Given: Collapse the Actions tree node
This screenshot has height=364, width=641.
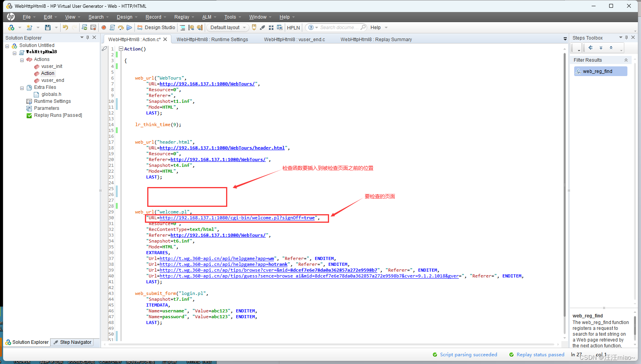Looking at the screenshot, I should (x=22, y=60).
